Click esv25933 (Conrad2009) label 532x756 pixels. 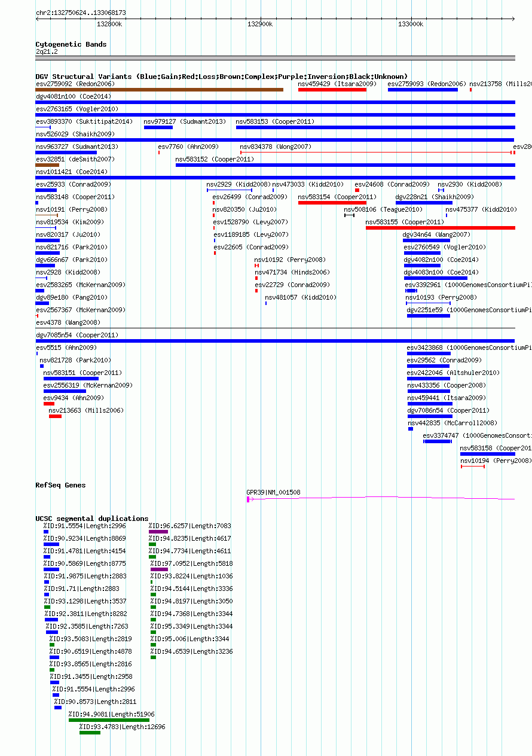click(73, 184)
